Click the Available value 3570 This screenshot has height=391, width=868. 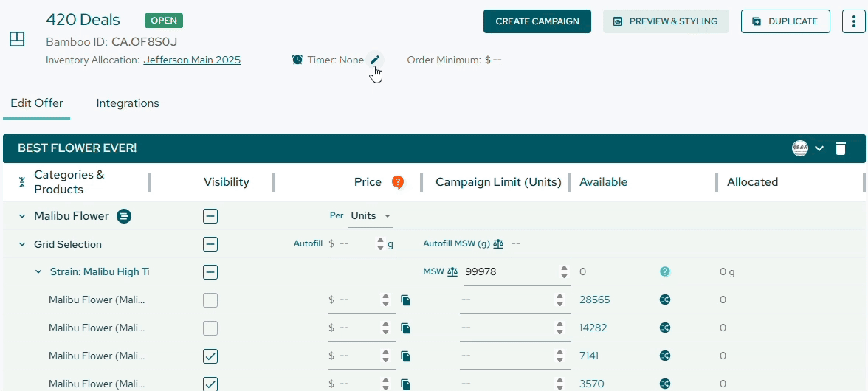[x=591, y=384]
